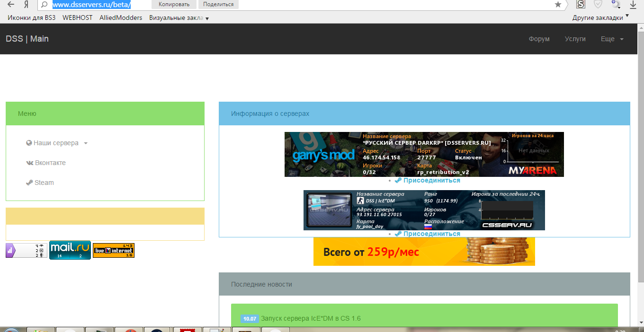Open the round extension icon with dropdown

coord(616,5)
